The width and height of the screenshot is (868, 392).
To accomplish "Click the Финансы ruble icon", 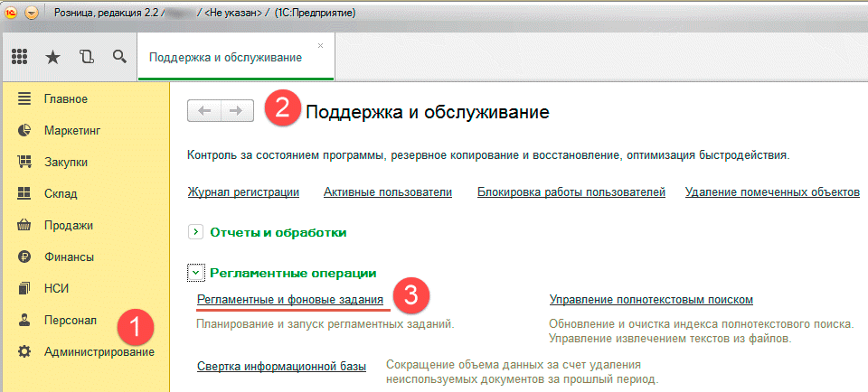I will tap(24, 257).
